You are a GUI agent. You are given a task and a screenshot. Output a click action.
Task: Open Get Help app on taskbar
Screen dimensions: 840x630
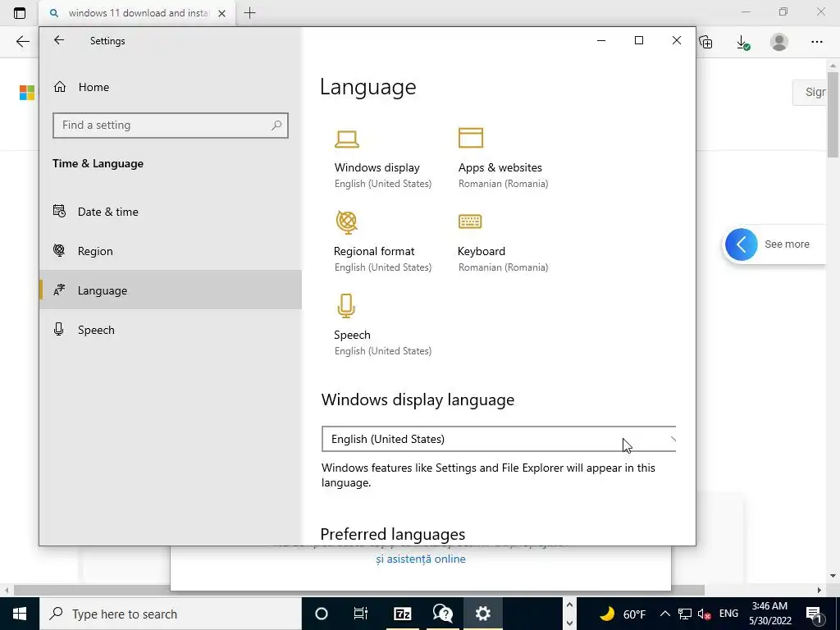pos(442,614)
